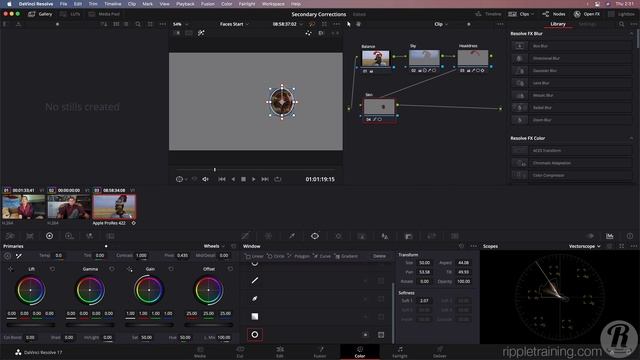Click the viewer mute speaker icon

[205, 179]
